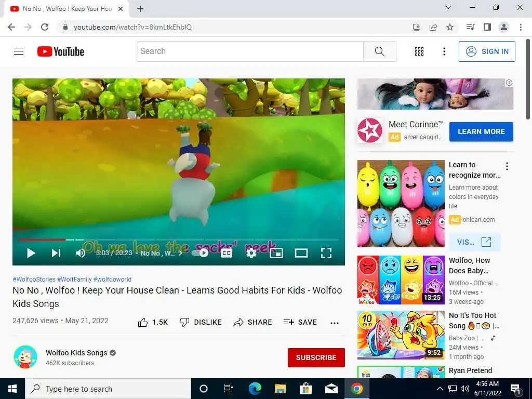Open Chrome profile avatar
Image resolution: width=532 pixels, height=399 pixels.
coord(504,27)
